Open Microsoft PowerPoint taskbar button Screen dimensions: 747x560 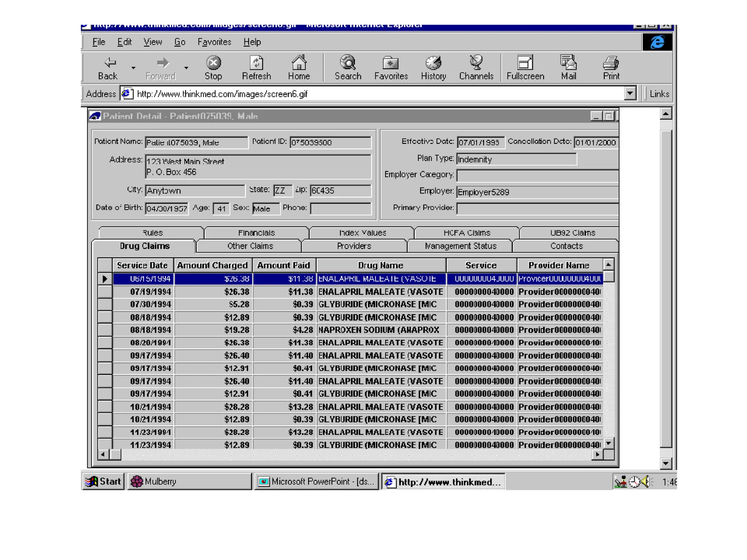[x=317, y=482]
